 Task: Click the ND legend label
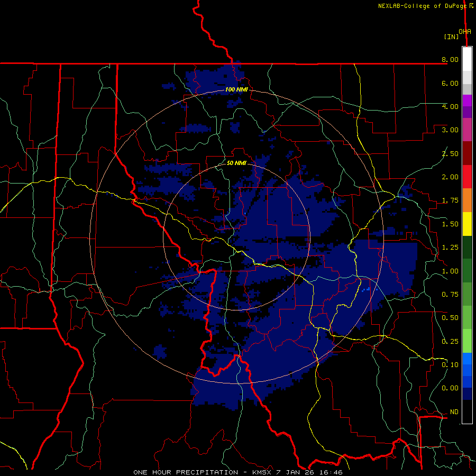[454, 412]
